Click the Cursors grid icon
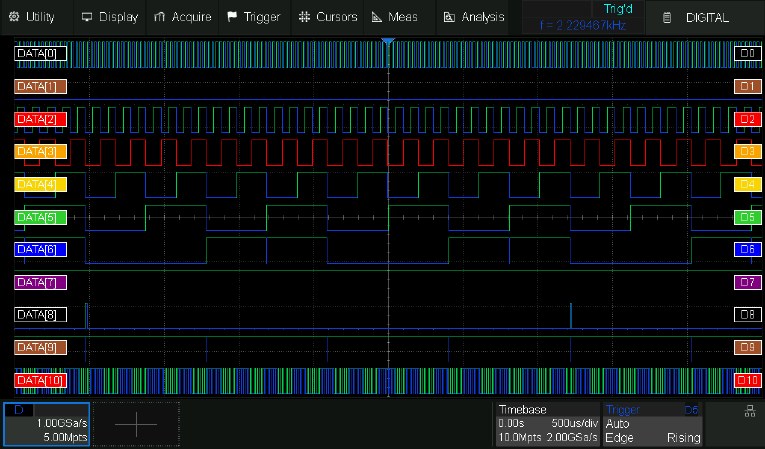Screen dimensions: 765x449 point(304,17)
